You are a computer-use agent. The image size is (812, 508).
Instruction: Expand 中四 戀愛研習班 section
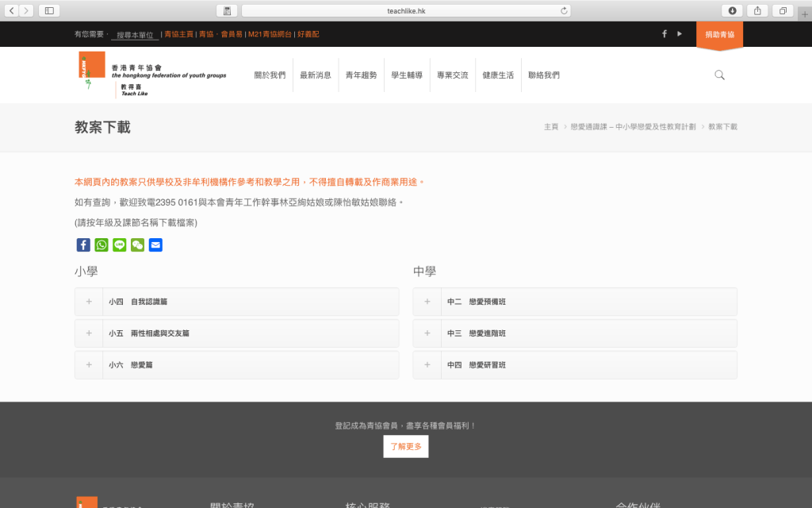click(427, 365)
